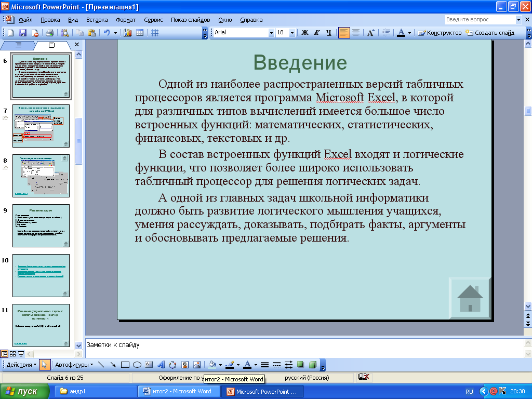Toggle the Select Objects arrow tool
This screenshot has height=399, width=532.
tap(44, 365)
